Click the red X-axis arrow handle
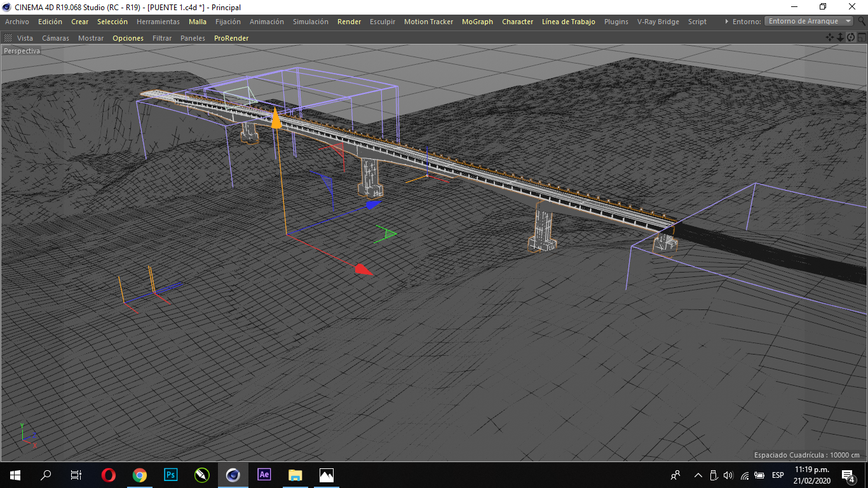Screen dimensions: 868x488 click(363, 270)
